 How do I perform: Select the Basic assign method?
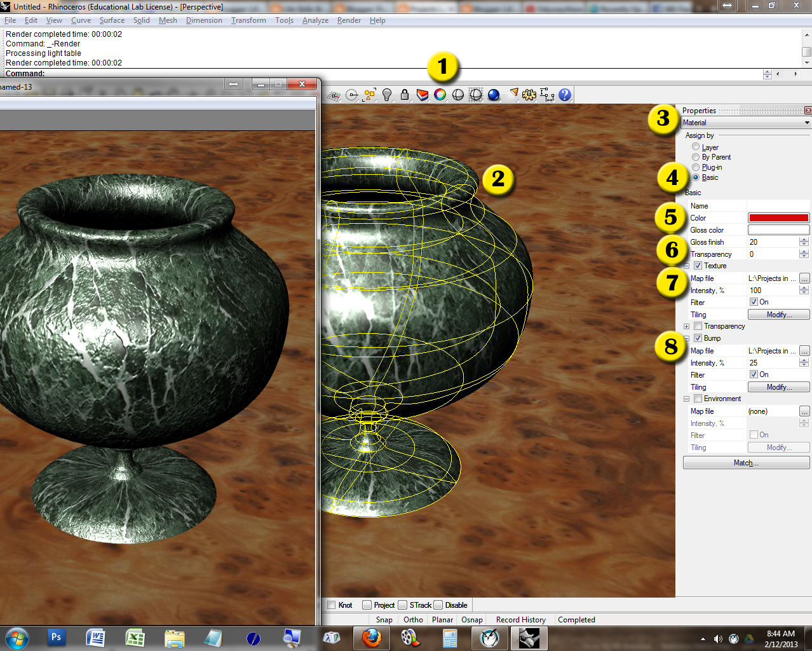[696, 177]
